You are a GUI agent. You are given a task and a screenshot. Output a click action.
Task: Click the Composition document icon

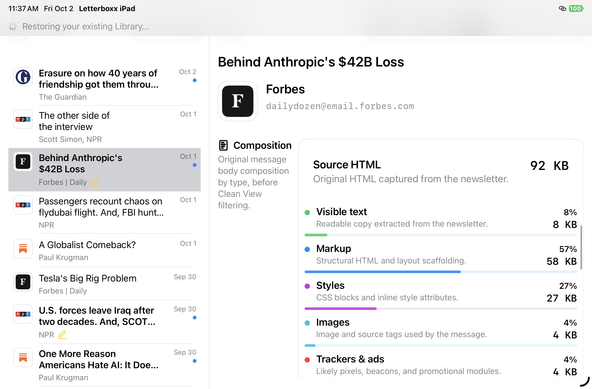(x=224, y=145)
